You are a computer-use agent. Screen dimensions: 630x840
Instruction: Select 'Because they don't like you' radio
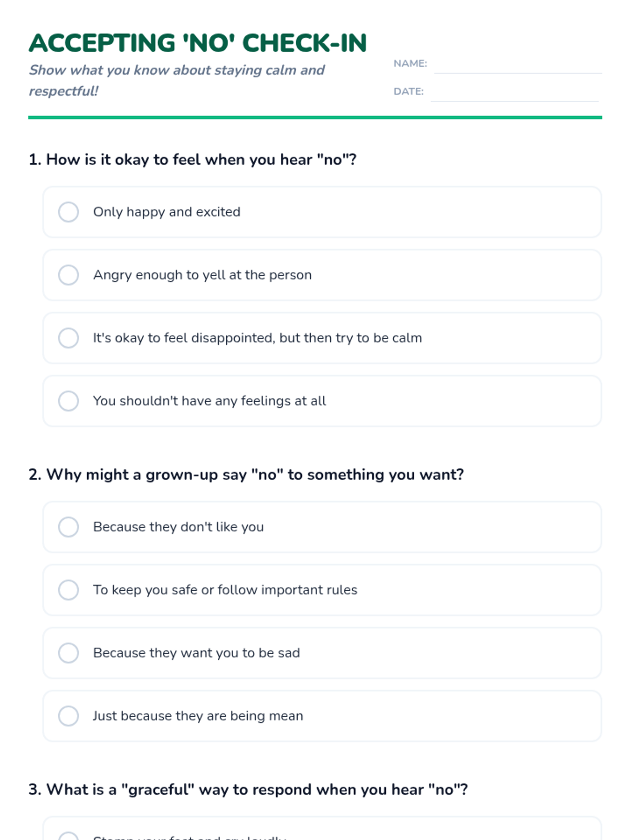(68, 527)
